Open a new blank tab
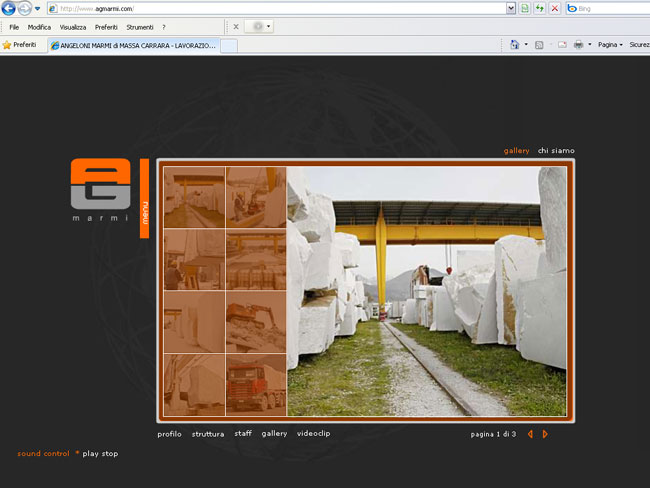This screenshot has width=650, height=488. click(229, 46)
